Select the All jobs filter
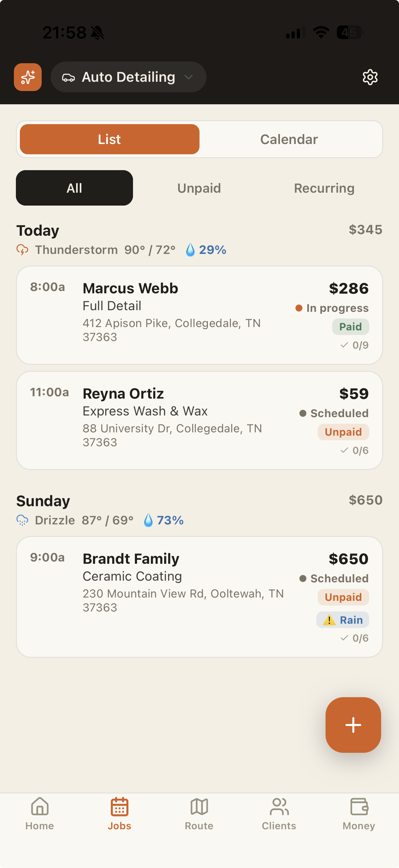 tap(74, 188)
